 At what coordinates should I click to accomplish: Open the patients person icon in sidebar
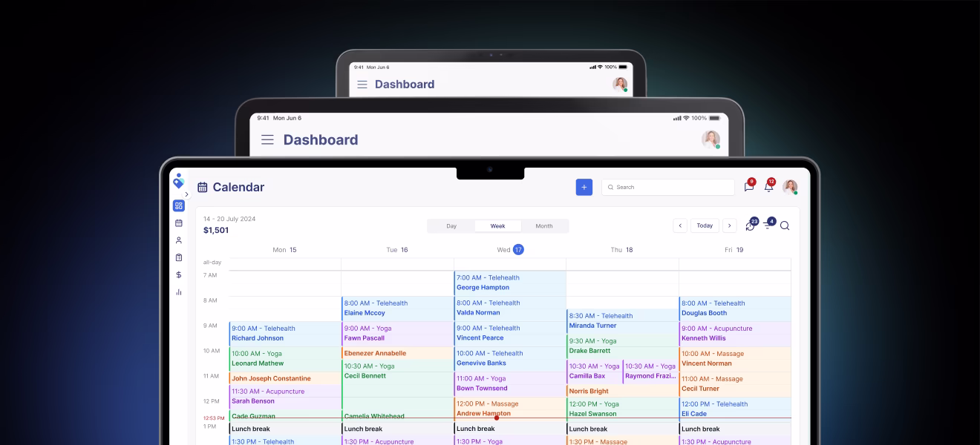(x=178, y=240)
